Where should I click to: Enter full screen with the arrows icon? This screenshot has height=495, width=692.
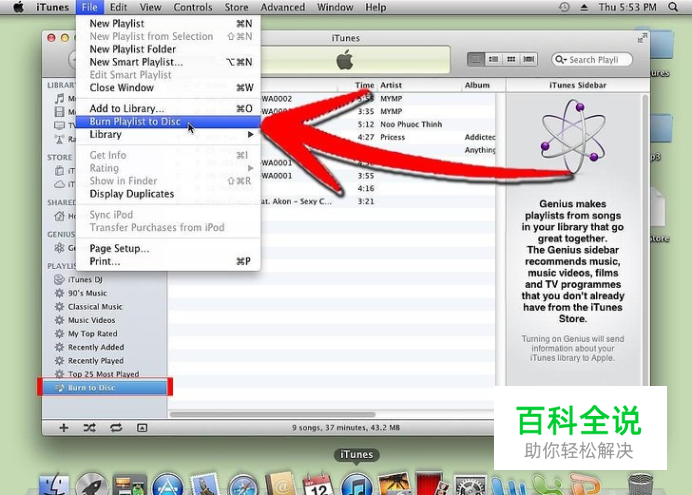click(x=642, y=38)
